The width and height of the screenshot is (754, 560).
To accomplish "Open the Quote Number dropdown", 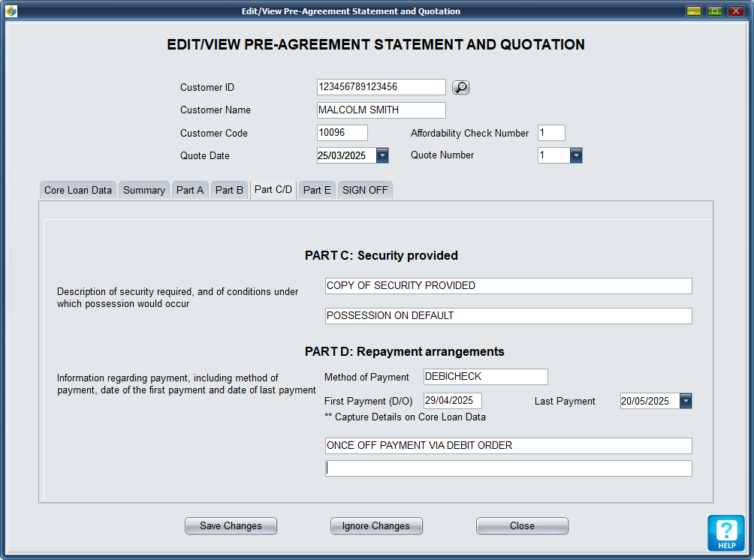I will coord(576,155).
